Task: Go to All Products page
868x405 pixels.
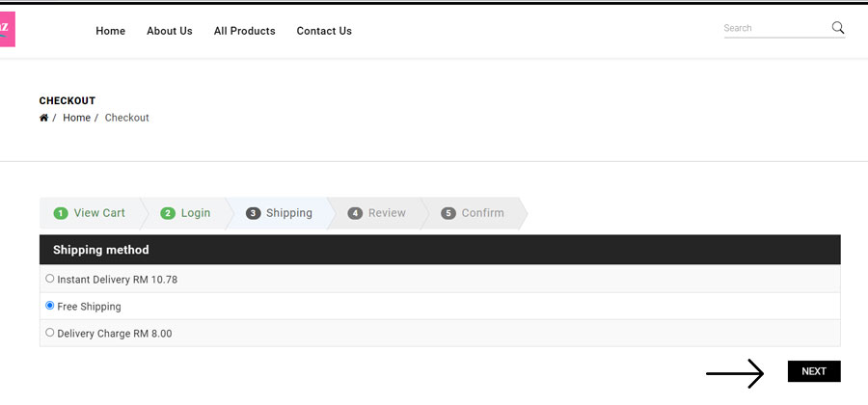Action: pyautogui.click(x=245, y=31)
